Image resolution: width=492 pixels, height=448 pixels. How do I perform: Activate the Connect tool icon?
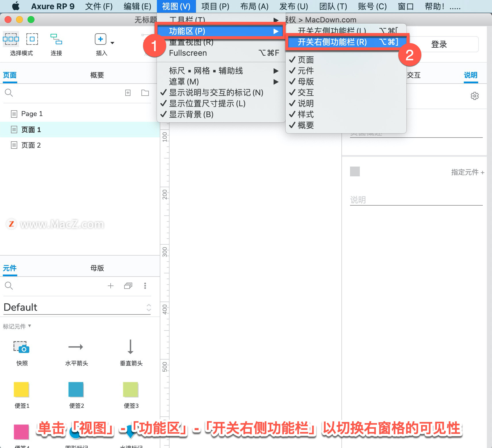click(x=56, y=39)
